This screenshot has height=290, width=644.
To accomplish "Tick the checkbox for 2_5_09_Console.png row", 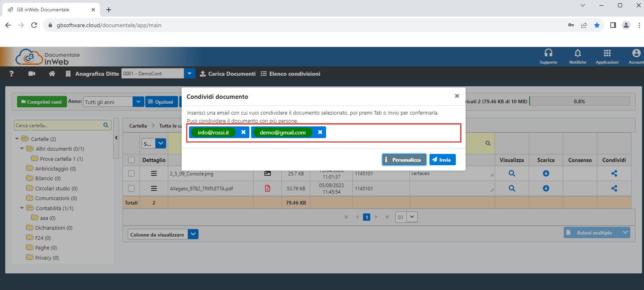I will coord(131,173).
